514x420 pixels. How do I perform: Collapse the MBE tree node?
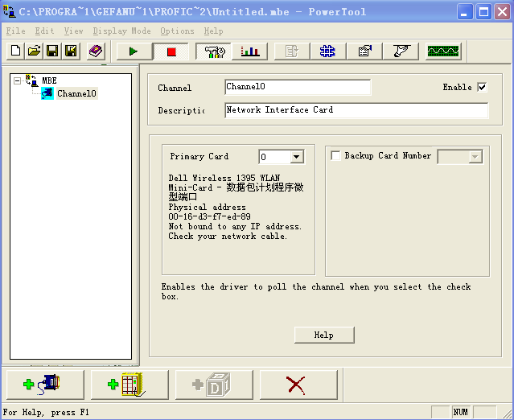18,80
